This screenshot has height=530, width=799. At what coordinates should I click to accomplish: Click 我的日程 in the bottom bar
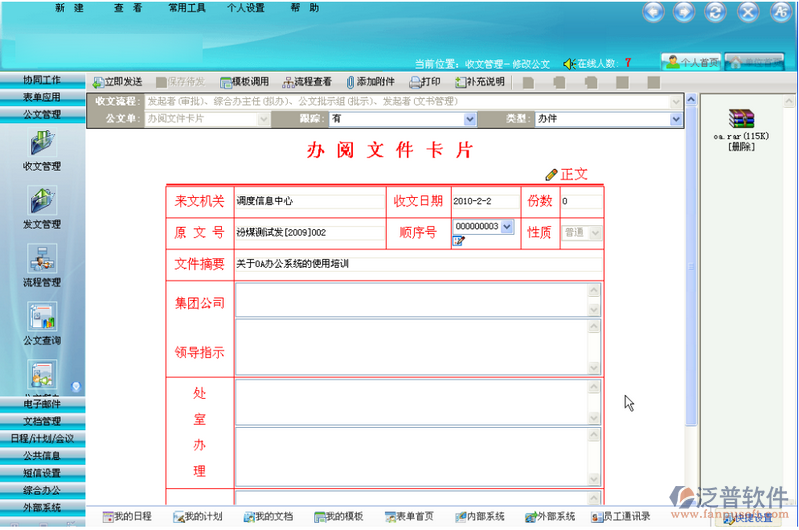(127, 517)
